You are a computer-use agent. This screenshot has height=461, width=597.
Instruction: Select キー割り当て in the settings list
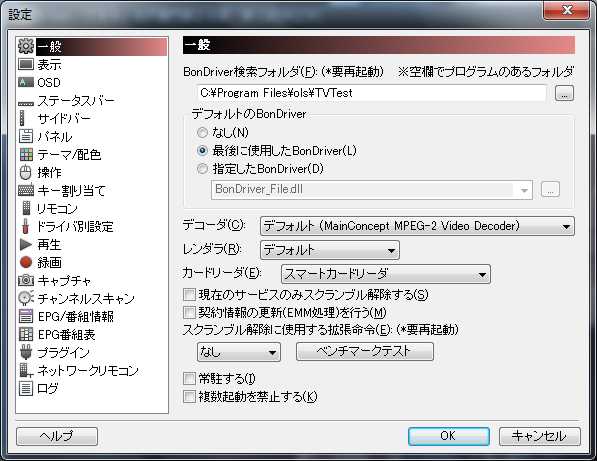click(x=71, y=190)
